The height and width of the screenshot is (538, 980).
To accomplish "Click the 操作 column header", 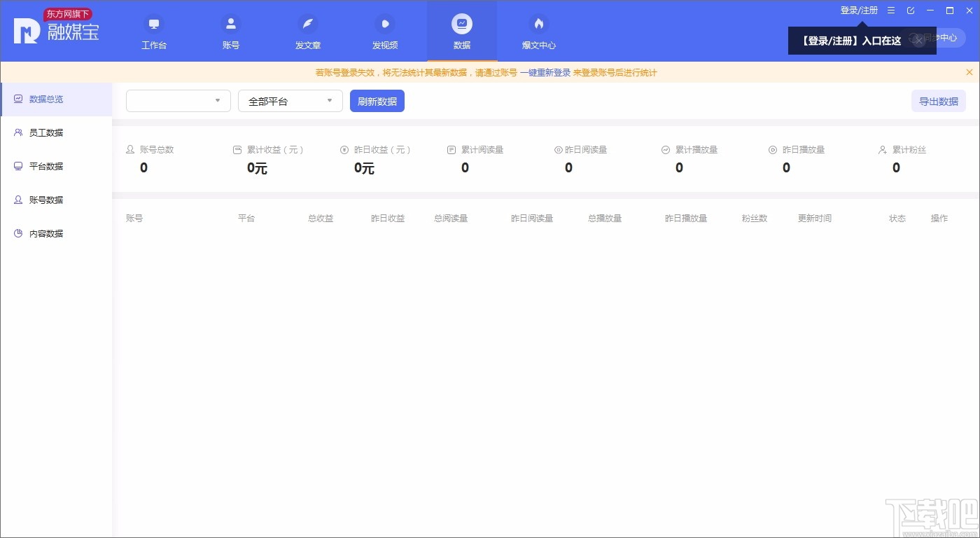I will 939,219.
